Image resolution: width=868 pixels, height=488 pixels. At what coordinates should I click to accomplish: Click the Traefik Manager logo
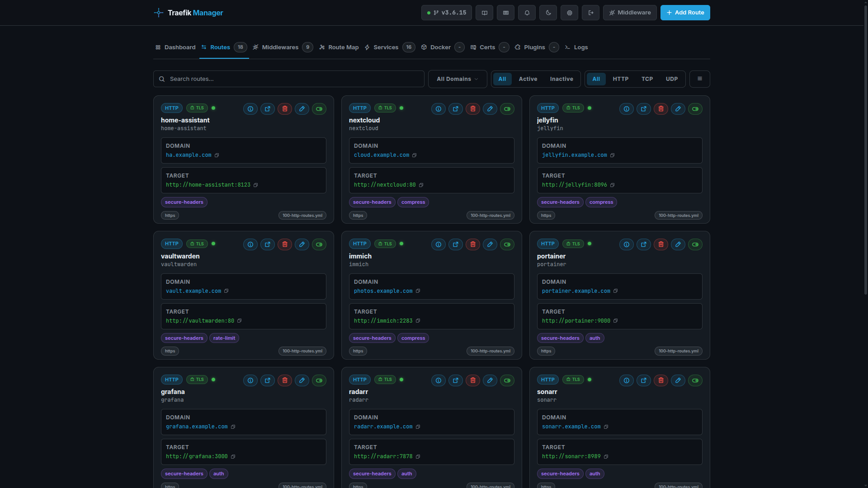click(x=189, y=13)
